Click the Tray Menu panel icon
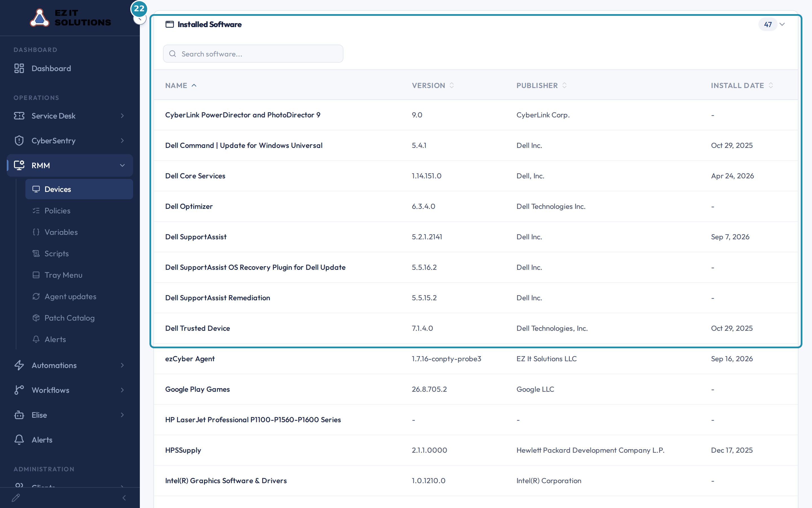 click(x=36, y=275)
